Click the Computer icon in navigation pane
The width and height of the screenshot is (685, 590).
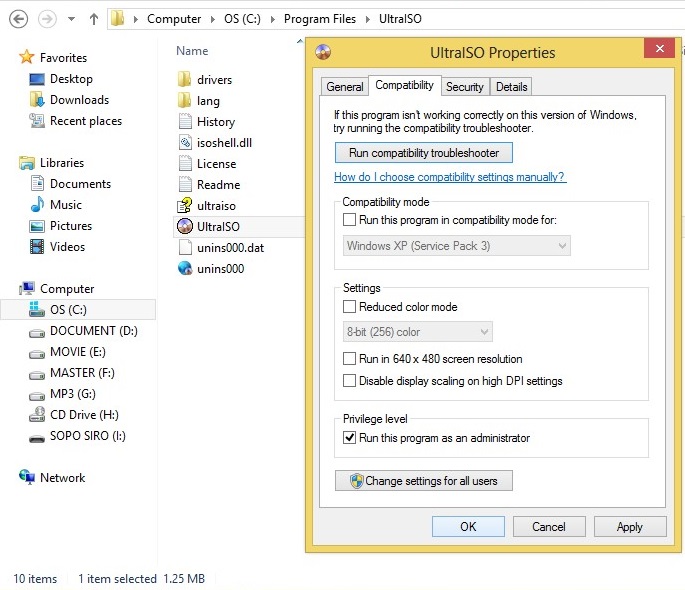(x=27, y=288)
